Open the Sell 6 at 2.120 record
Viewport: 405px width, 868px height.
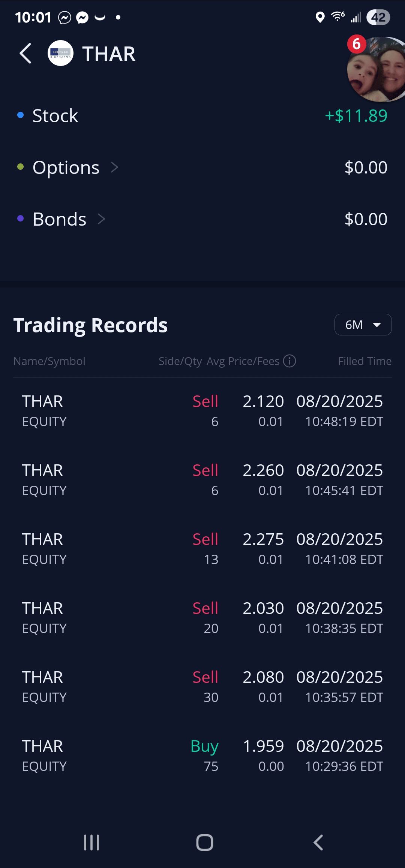(x=202, y=411)
